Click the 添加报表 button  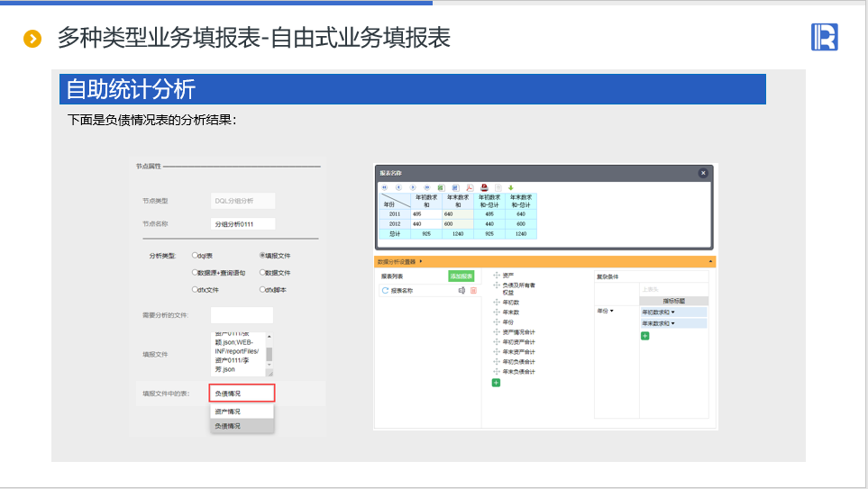coord(461,276)
